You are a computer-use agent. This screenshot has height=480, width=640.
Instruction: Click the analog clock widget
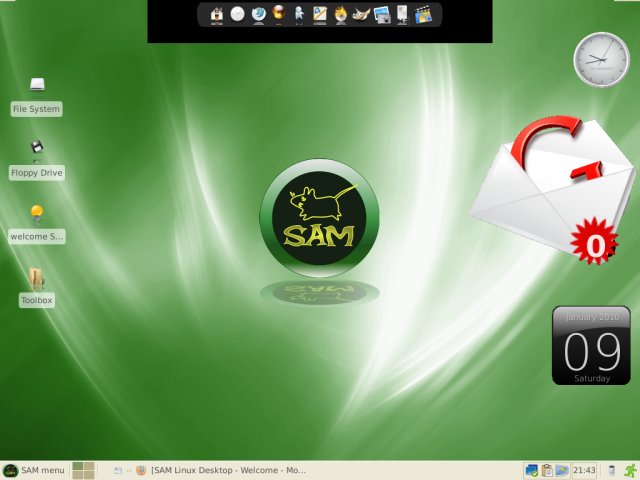pyautogui.click(x=601, y=60)
